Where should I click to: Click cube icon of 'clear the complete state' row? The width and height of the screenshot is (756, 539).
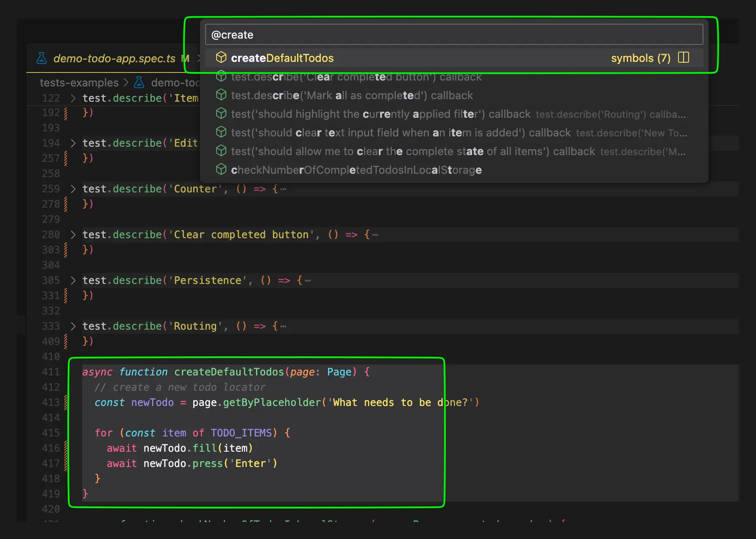(x=221, y=151)
